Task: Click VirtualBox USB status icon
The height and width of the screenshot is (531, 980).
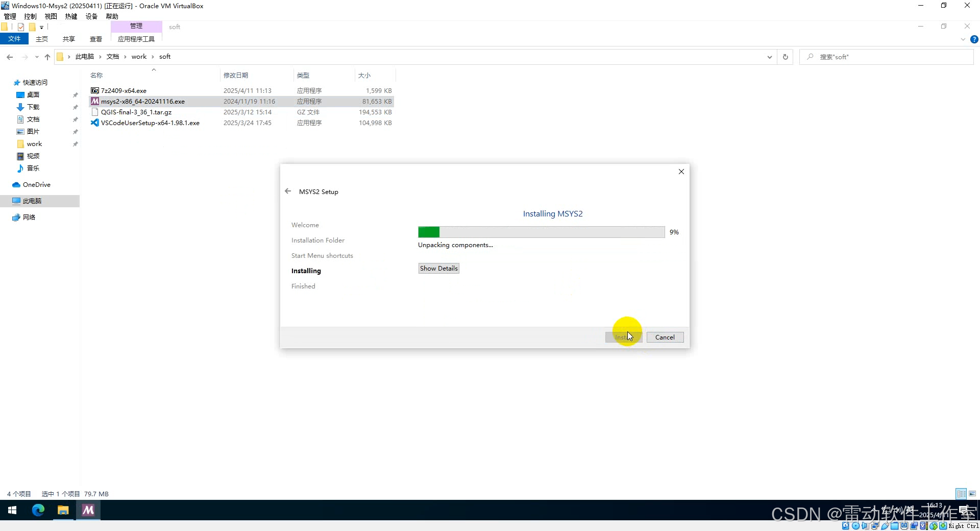Action: 885,526
